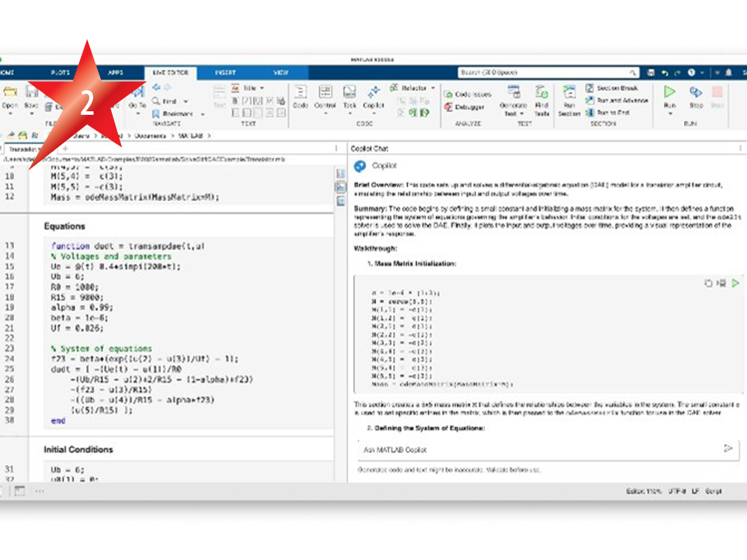
Task: Select hide-code view icon
Action: [x=341, y=202]
